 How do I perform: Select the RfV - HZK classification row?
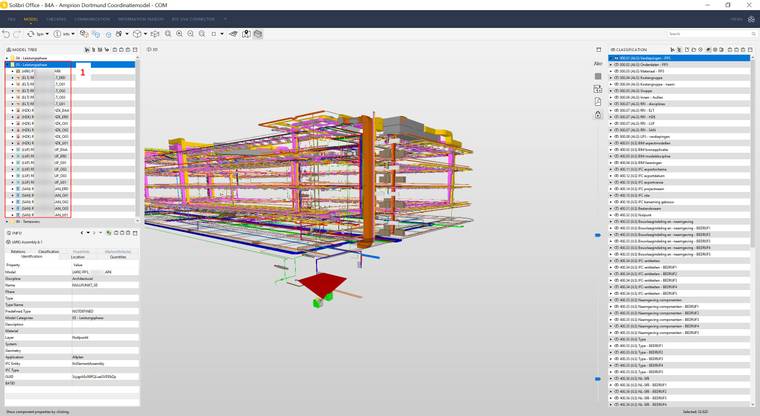click(680, 117)
